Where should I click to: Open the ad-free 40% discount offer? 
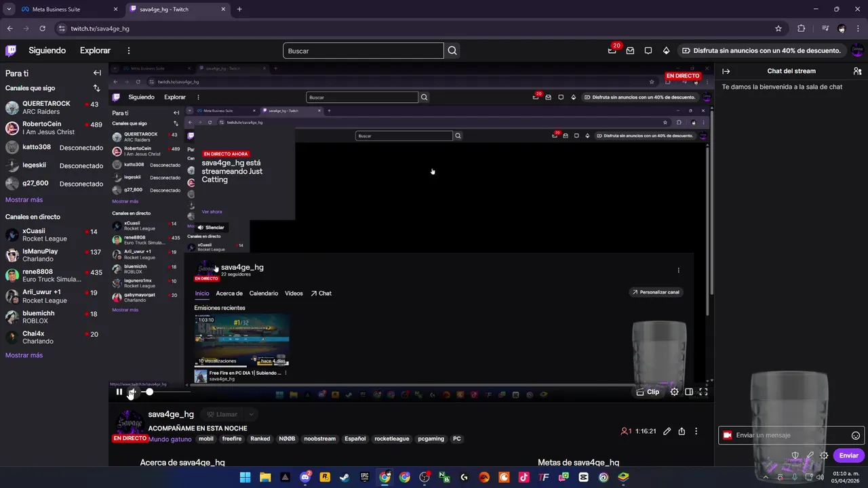761,51
